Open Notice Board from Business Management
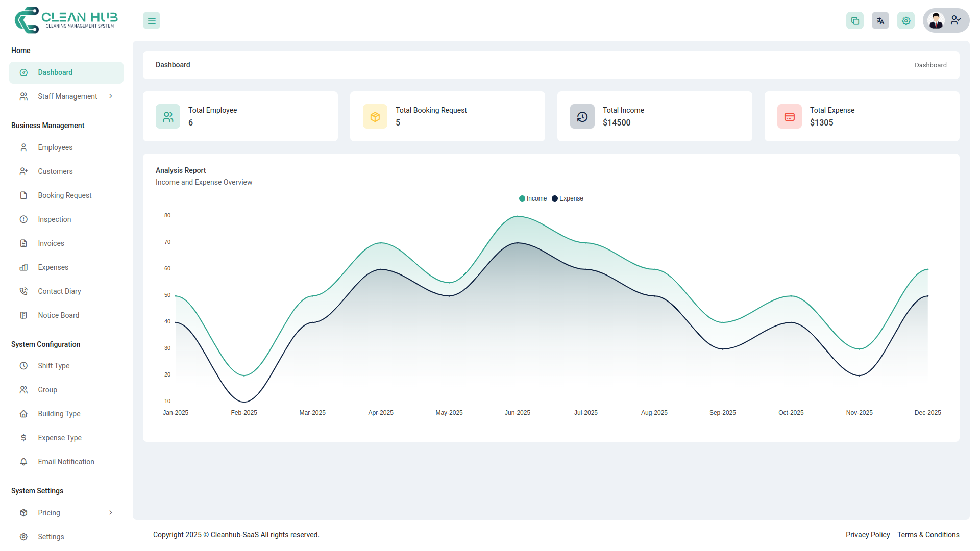 [58, 315]
